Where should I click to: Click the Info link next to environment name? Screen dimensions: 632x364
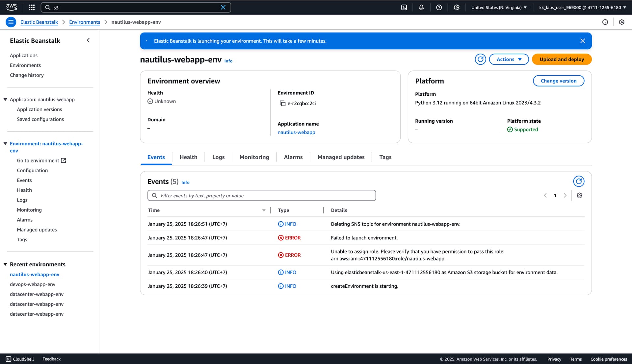point(228,61)
